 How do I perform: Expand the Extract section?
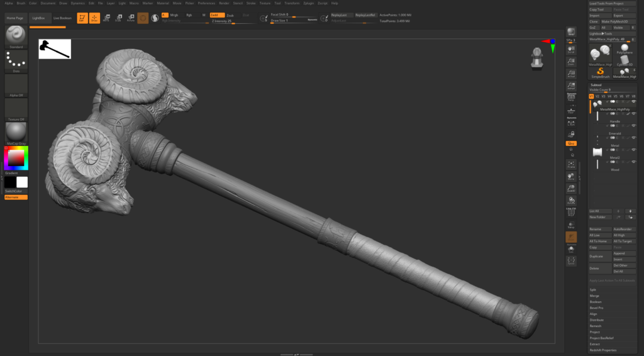pyautogui.click(x=596, y=344)
